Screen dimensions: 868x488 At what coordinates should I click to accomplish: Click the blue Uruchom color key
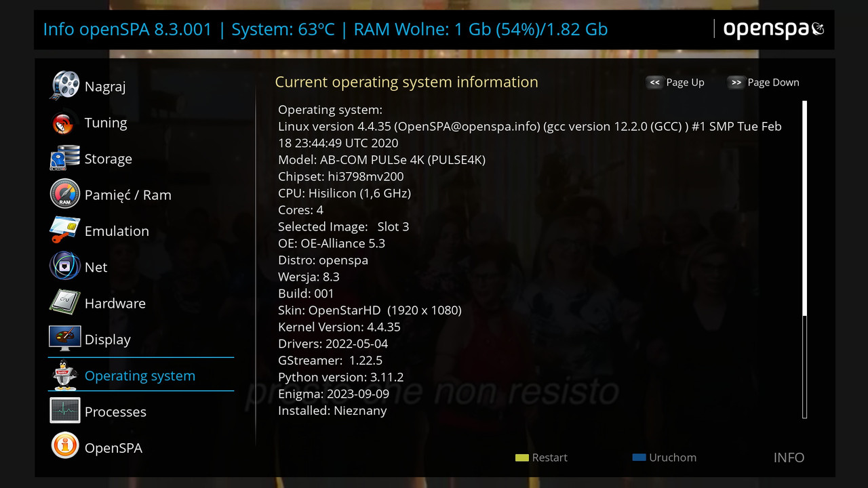click(x=639, y=457)
